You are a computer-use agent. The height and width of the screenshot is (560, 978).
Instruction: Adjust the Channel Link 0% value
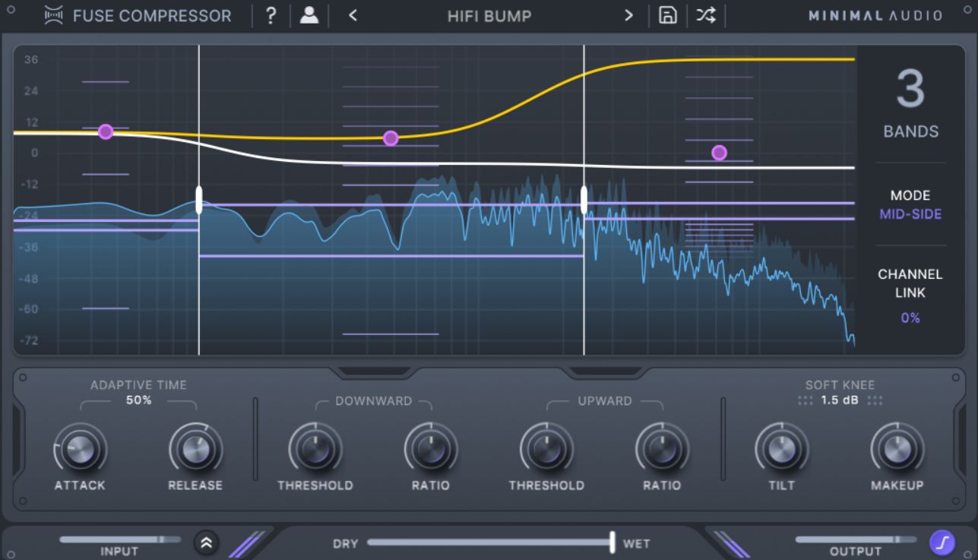[x=910, y=318]
